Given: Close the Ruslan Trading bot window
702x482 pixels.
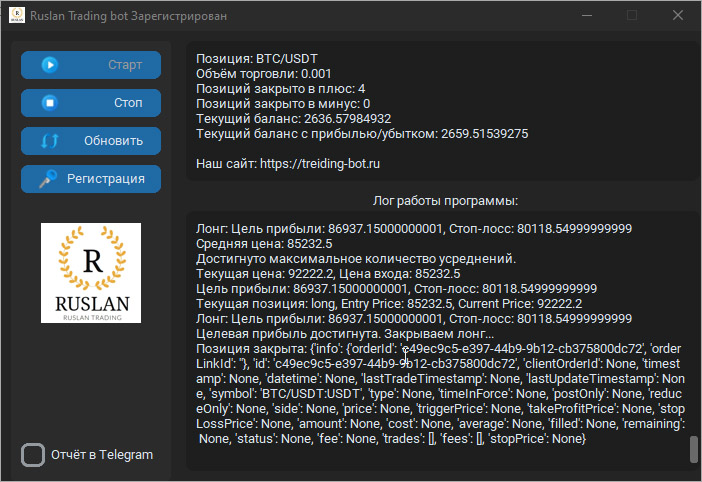Looking at the screenshot, I should coord(678,15).
